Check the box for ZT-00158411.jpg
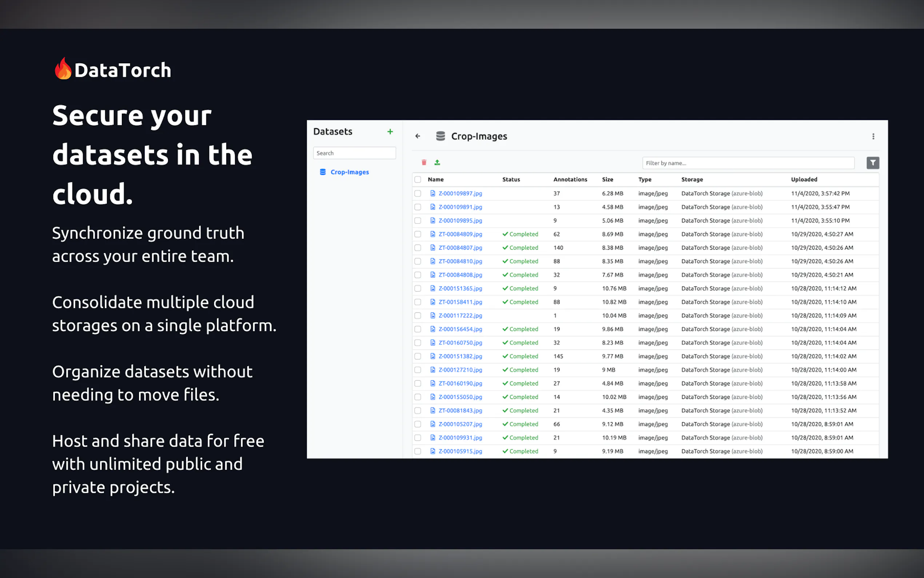The image size is (924, 578). (418, 302)
